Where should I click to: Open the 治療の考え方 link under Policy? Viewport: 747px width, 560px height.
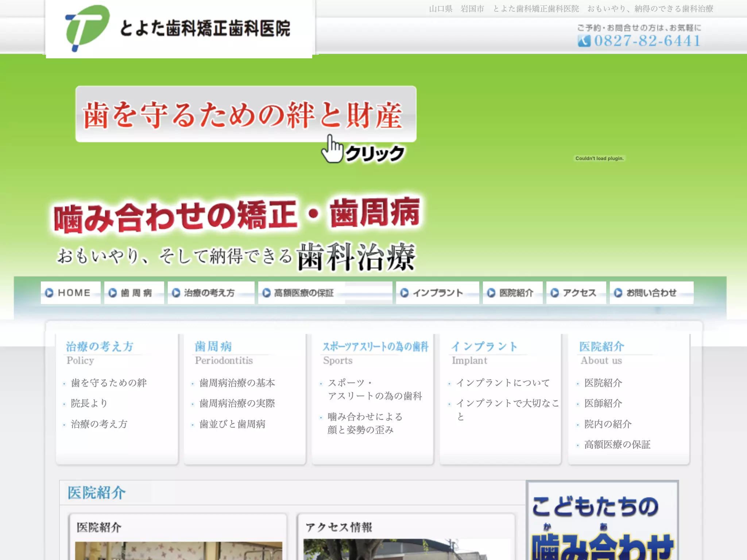click(99, 424)
